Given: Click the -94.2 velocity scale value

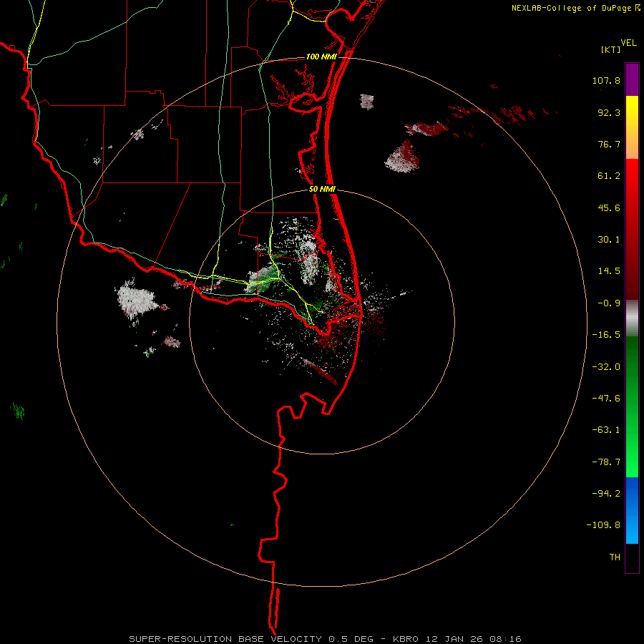Looking at the screenshot, I should pyautogui.click(x=606, y=493).
